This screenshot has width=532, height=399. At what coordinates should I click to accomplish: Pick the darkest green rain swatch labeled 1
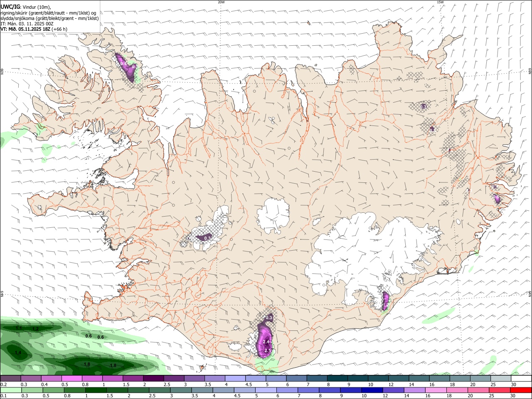(x=95, y=390)
